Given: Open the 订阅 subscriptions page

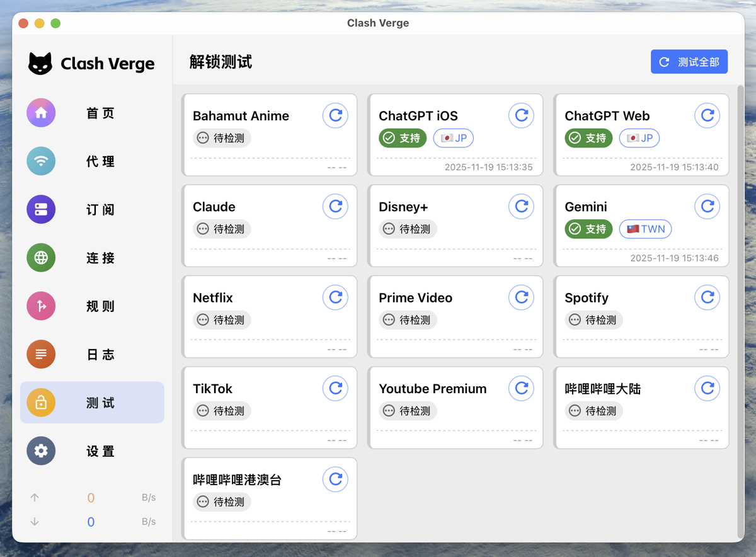Looking at the screenshot, I should click(92, 210).
